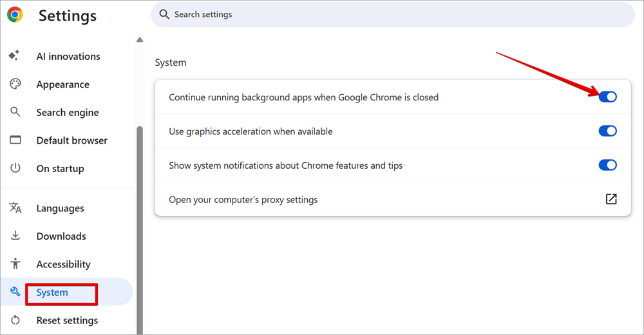Click the Appearance palette icon

[x=15, y=84]
